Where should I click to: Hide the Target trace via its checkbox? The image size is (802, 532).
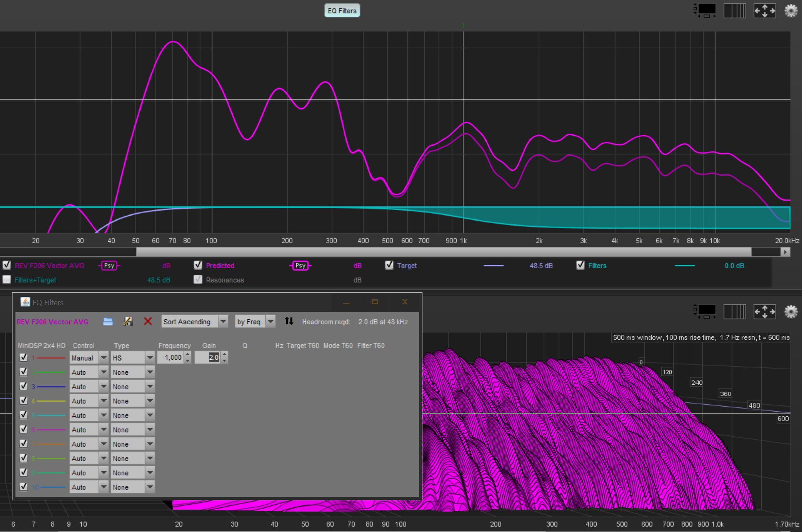(x=389, y=265)
